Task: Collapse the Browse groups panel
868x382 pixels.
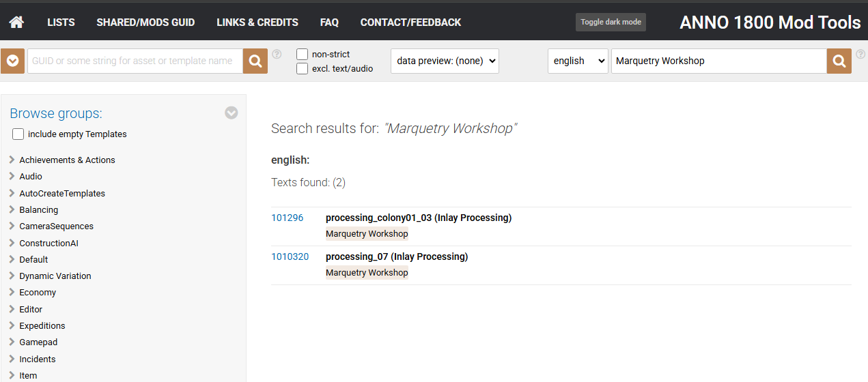Action: [x=232, y=113]
